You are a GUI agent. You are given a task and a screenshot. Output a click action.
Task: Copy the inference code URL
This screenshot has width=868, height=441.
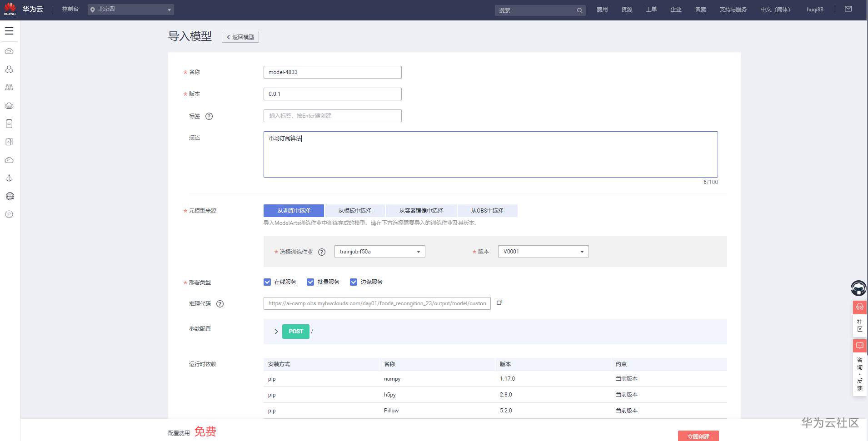499,302
